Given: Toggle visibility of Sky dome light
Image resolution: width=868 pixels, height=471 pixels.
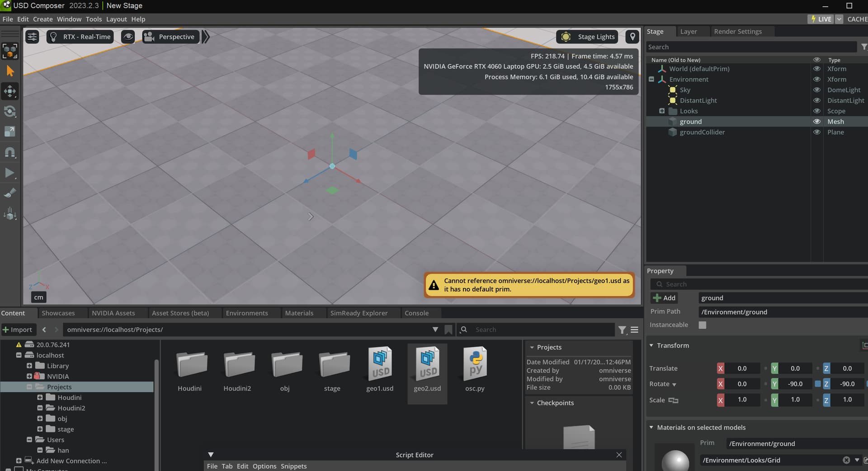Looking at the screenshot, I should tap(816, 89).
